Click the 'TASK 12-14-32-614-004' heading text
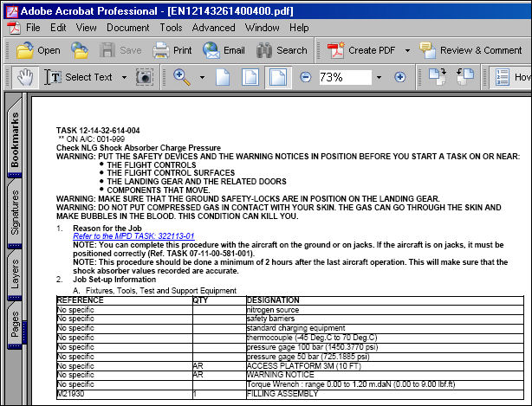The width and height of the screenshot is (532, 406). 98,131
